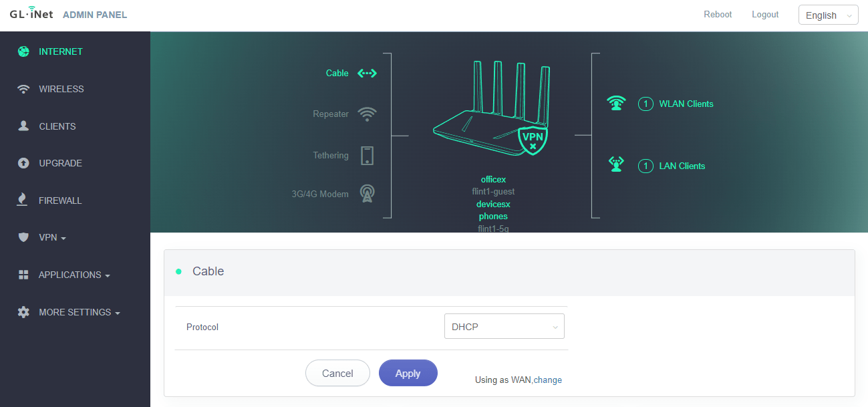Select the Repeater Wi-Fi icon
This screenshot has height=407, width=868.
point(367,114)
